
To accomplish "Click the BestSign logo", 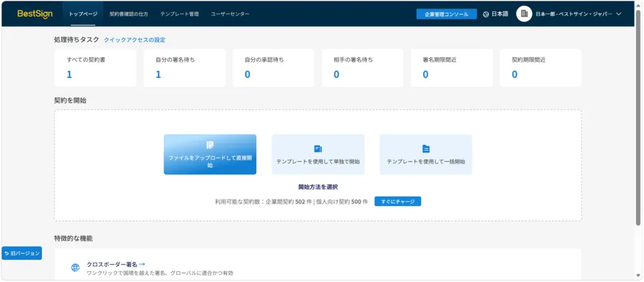I will click(35, 14).
